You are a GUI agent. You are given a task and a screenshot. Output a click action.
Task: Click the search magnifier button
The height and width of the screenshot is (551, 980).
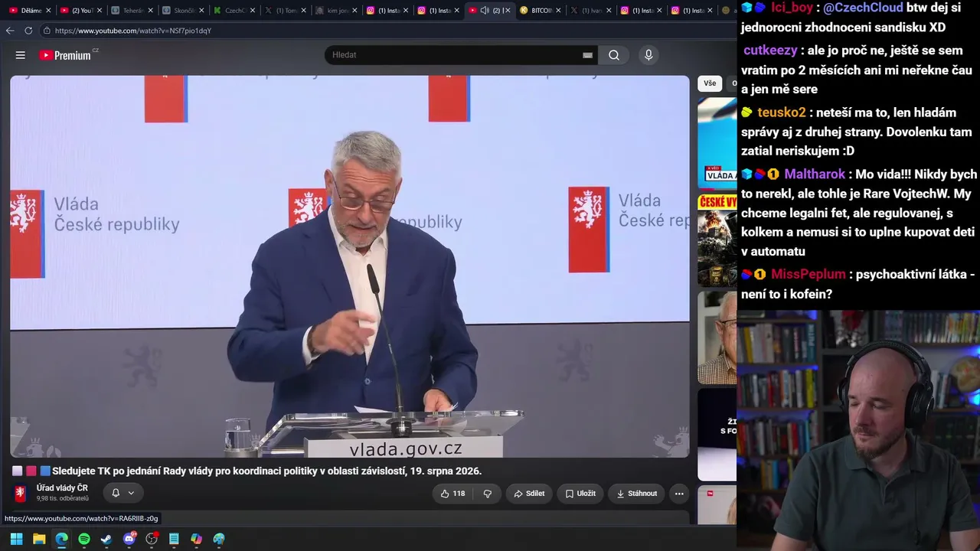pos(614,55)
